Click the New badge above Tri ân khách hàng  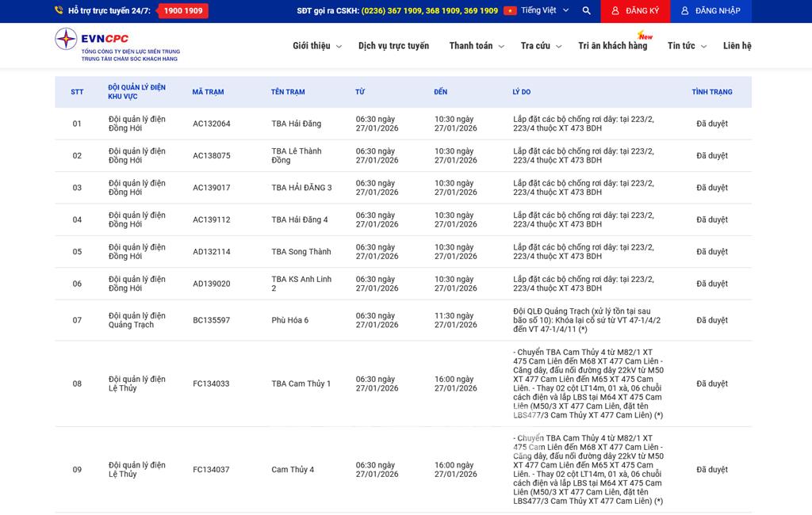(x=645, y=36)
